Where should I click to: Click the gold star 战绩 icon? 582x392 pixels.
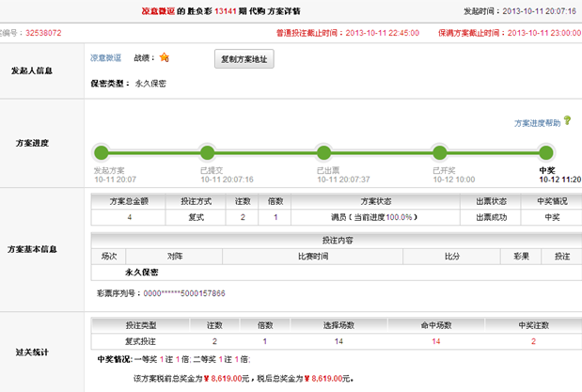(x=165, y=57)
